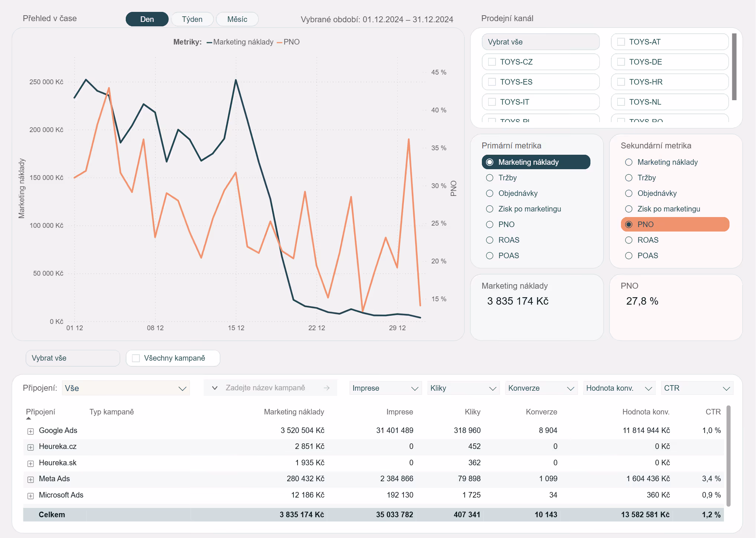Click the '13 582 581 Kč' total value
The image size is (756, 538).
645,515
